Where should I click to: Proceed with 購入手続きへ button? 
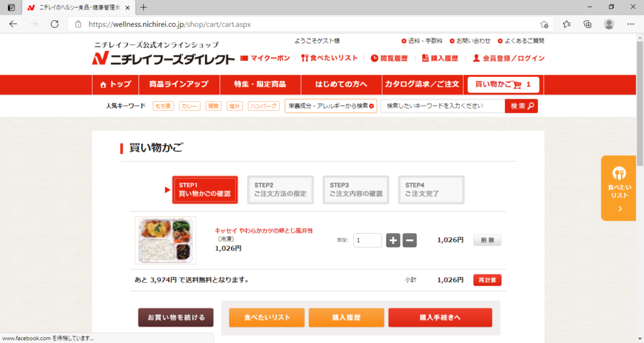(440, 318)
